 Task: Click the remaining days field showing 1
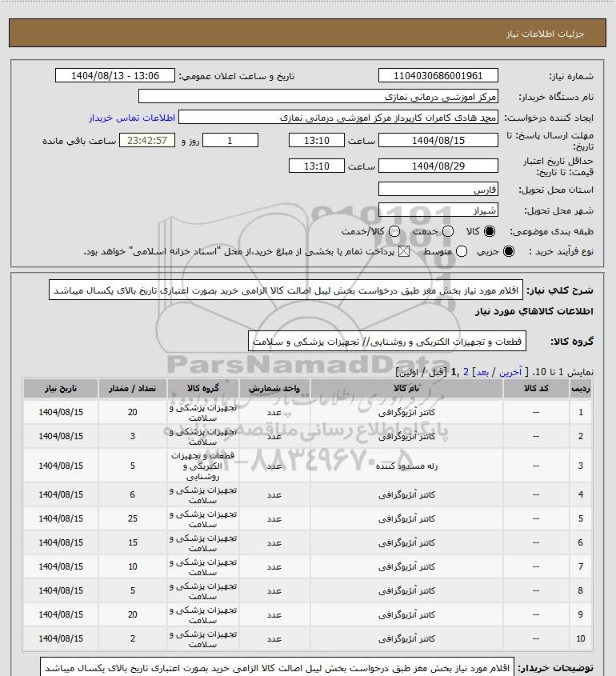(230, 140)
